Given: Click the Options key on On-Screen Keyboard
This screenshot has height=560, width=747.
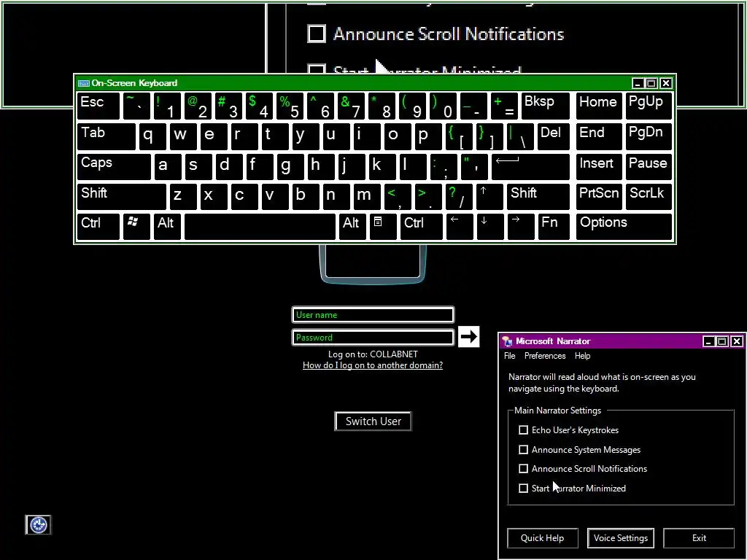Looking at the screenshot, I should pos(624,227).
